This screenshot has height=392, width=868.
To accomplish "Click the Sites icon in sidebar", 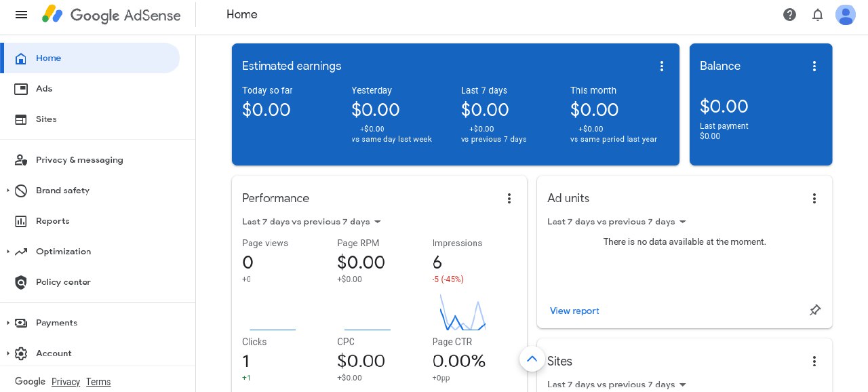I will [21, 119].
